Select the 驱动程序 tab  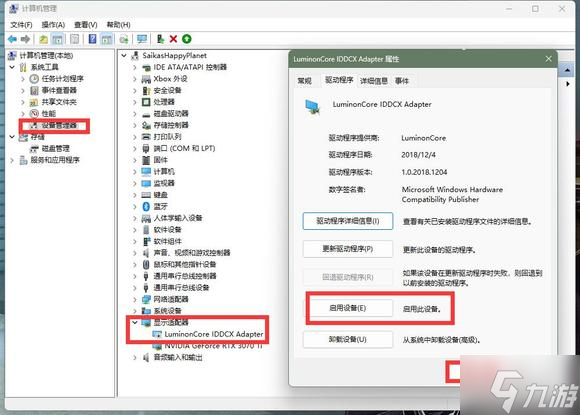[338, 80]
